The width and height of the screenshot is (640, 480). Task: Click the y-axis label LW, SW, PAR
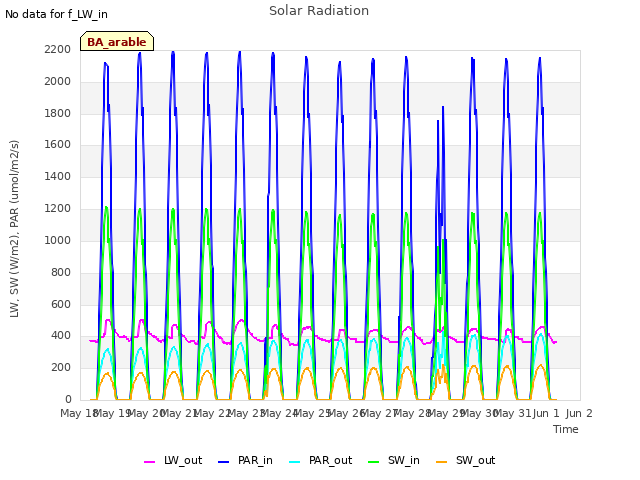(x=15, y=229)
